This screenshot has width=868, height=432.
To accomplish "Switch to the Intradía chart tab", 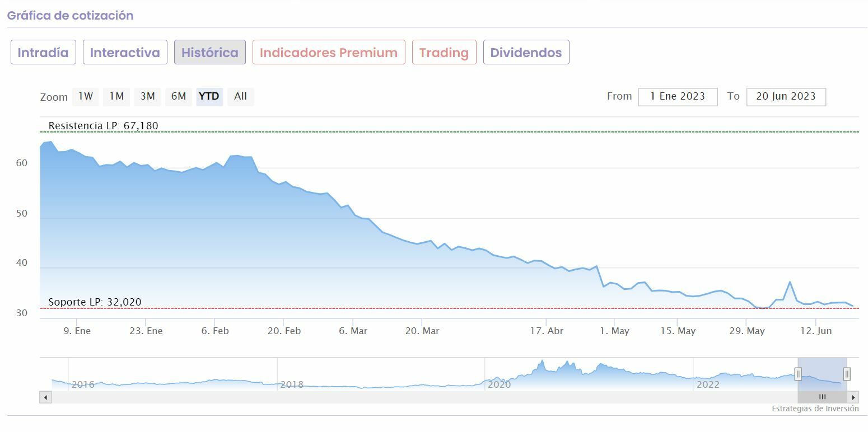I will [x=43, y=53].
